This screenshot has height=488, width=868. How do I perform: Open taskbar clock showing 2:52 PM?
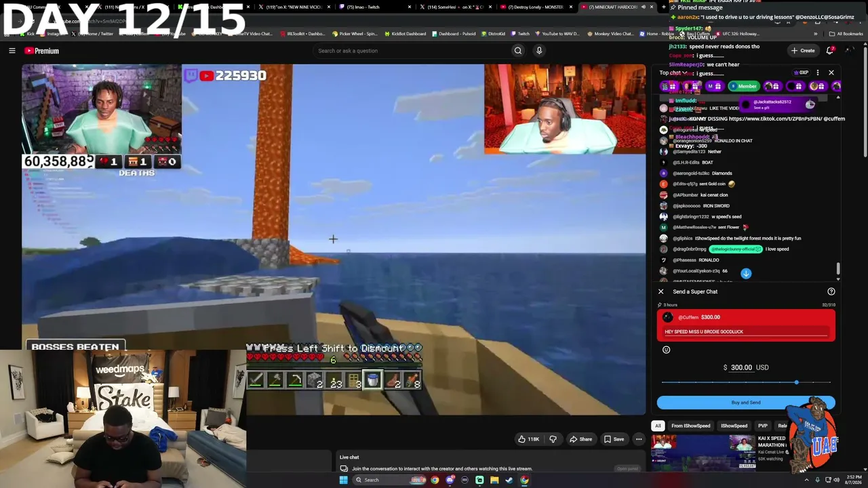[x=853, y=480]
